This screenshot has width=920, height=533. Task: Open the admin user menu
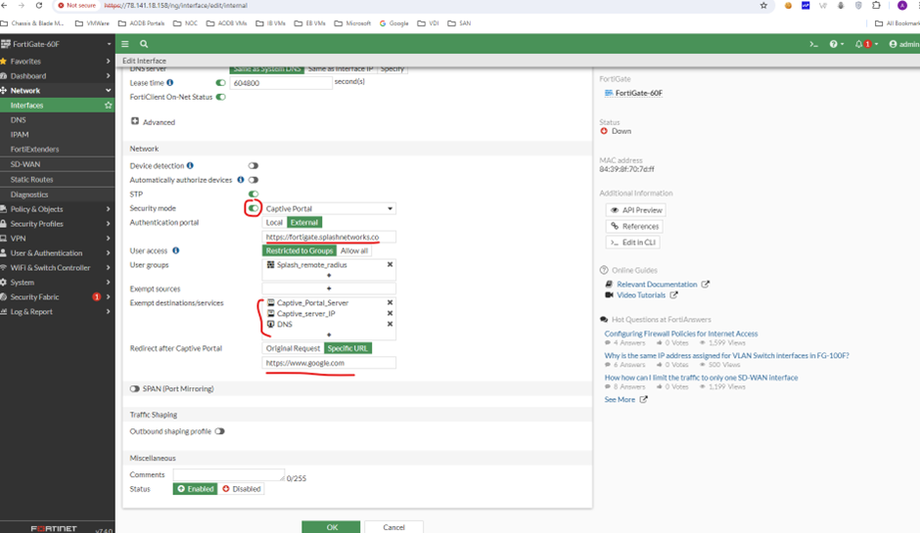[x=904, y=44]
